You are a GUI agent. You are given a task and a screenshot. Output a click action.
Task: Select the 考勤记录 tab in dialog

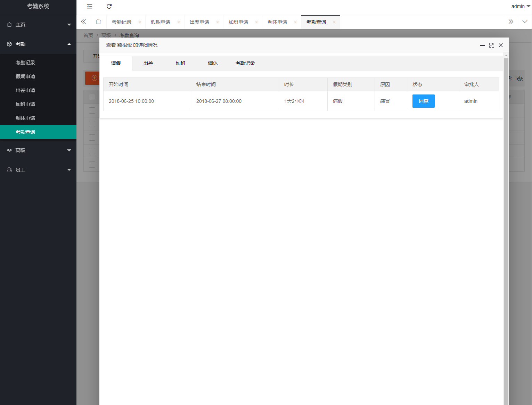245,63
